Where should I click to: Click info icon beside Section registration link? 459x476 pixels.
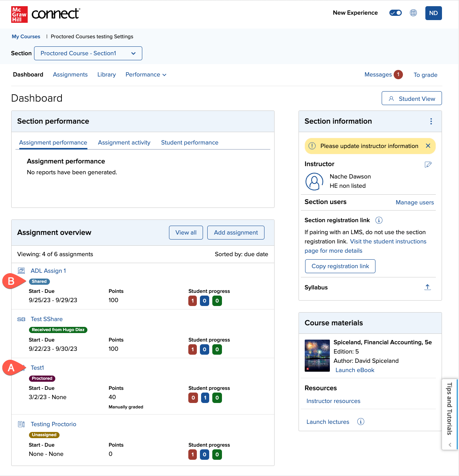click(x=379, y=220)
